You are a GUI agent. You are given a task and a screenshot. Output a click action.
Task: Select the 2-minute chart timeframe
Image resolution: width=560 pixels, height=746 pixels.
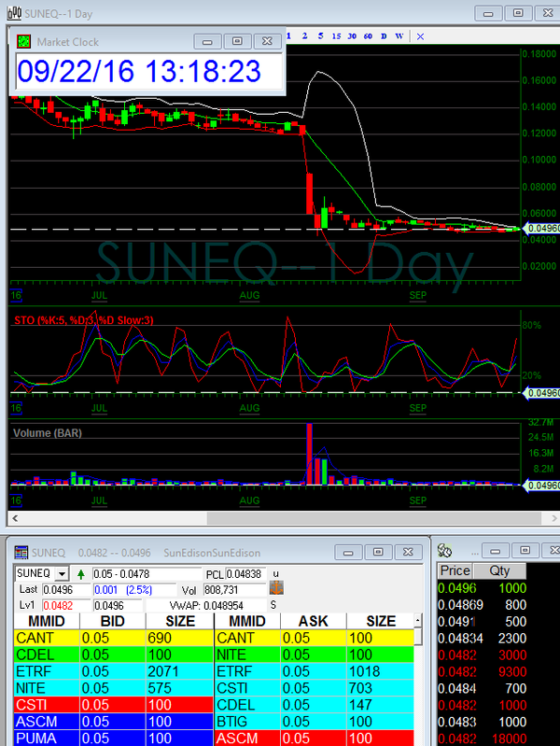(x=304, y=35)
